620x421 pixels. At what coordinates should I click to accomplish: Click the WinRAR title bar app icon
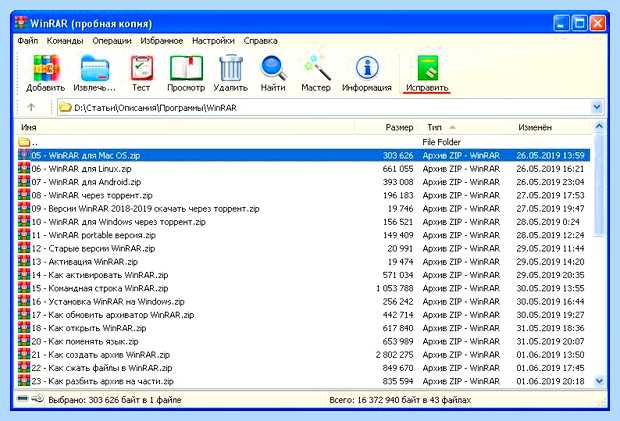[21, 23]
